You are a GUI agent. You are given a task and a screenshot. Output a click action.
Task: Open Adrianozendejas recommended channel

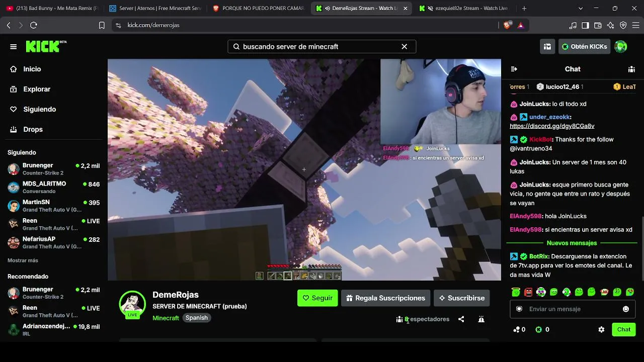point(53,330)
